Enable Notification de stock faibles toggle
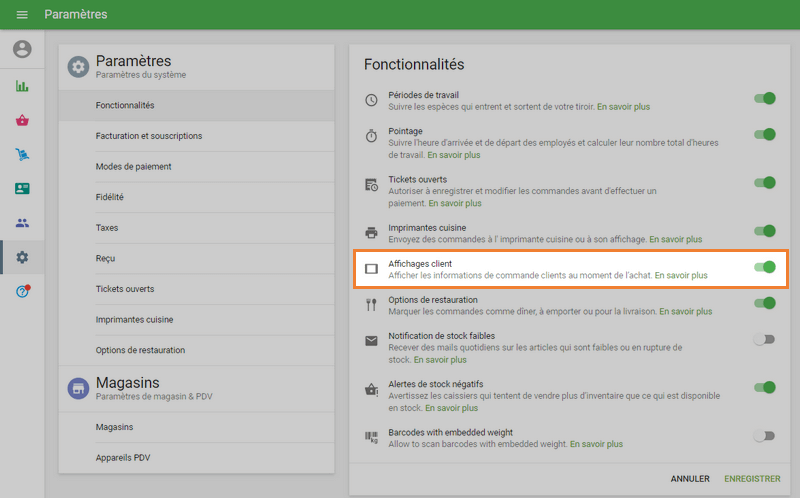This screenshot has height=498, width=800. tap(765, 340)
